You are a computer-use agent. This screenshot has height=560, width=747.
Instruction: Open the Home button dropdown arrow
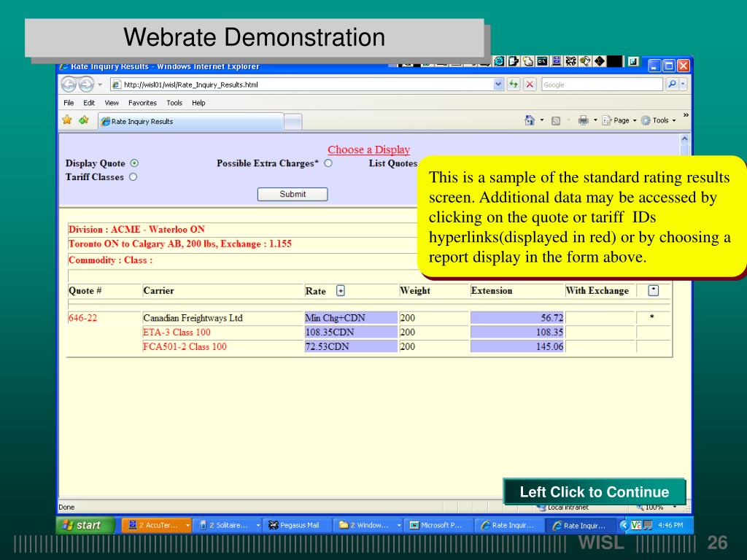point(542,120)
